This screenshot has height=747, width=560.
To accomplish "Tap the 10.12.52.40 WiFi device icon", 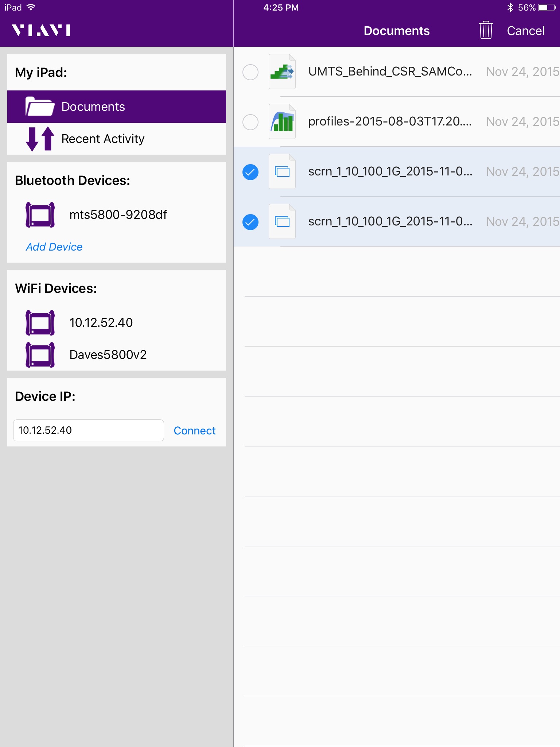I will 40,323.
